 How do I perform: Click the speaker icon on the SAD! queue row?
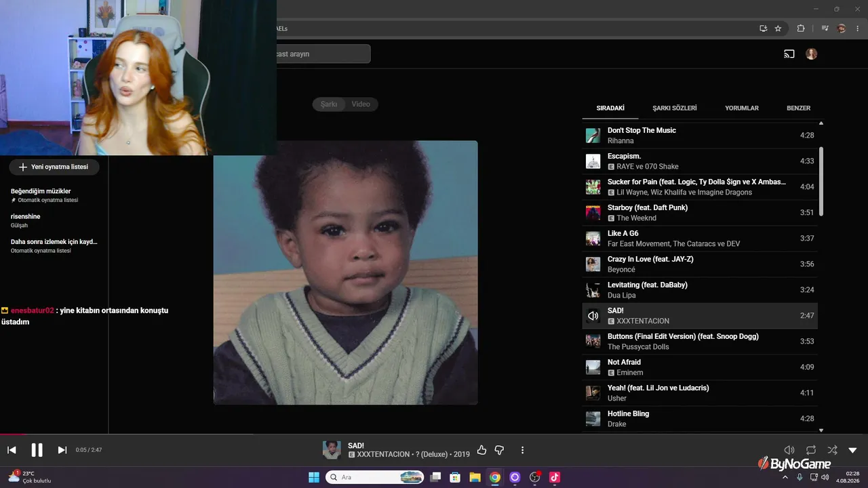click(593, 316)
